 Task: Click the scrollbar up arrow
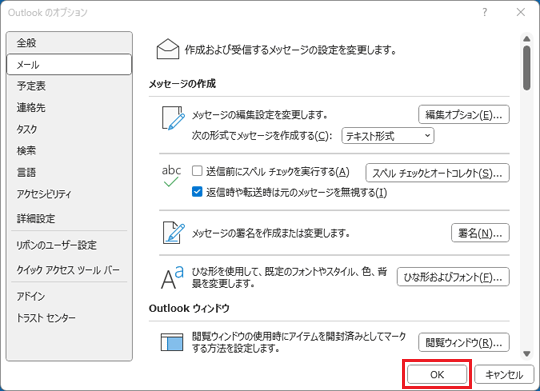(x=527, y=39)
